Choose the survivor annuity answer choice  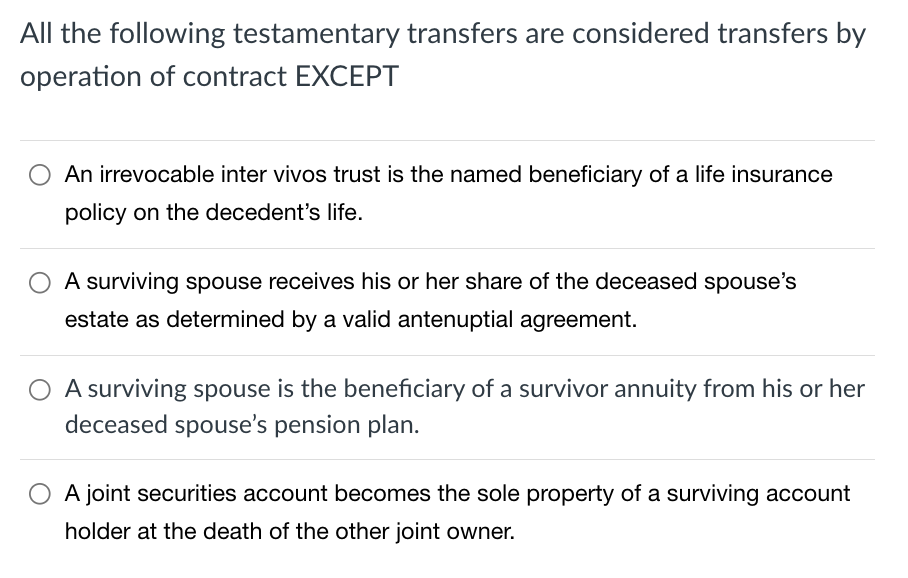coord(40,389)
